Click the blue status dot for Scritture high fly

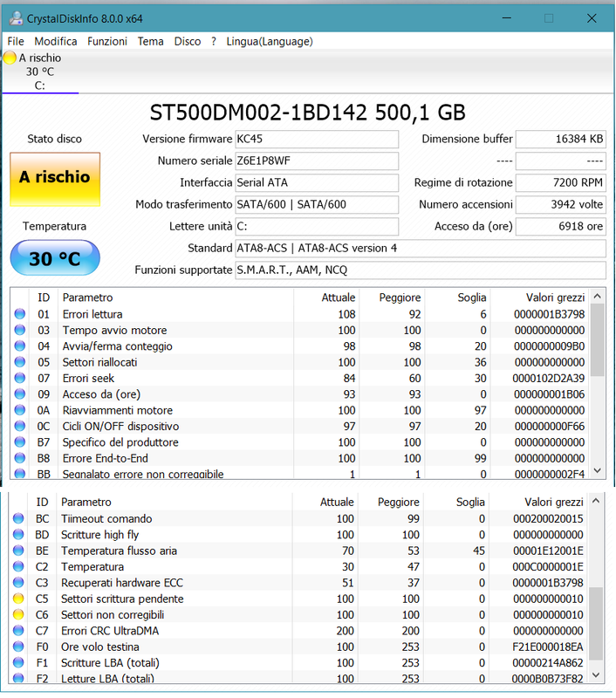(18, 534)
